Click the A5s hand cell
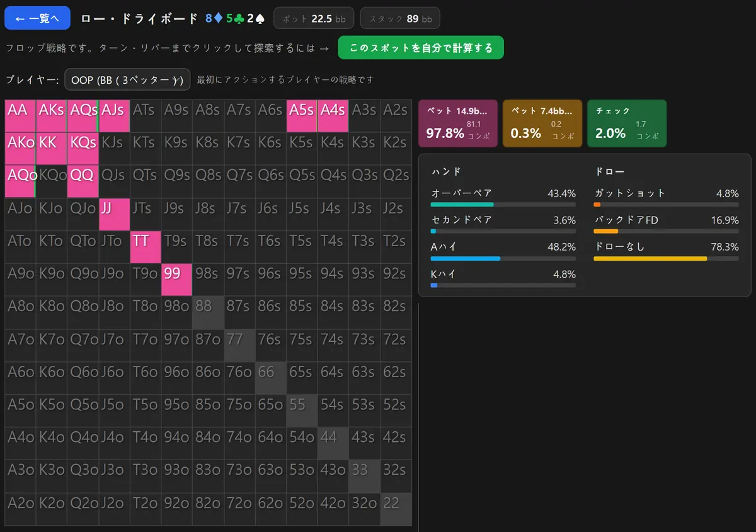 (302, 116)
